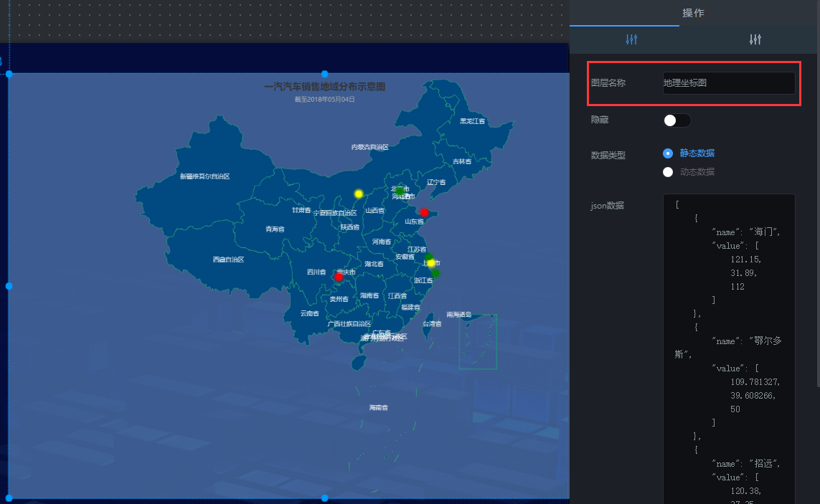The height and width of the screenshot is (504, 820).
Task: Click the chart title 一汽汽车销售地域分布示意图
Action: pyautogui.click(x=325, y=87)
